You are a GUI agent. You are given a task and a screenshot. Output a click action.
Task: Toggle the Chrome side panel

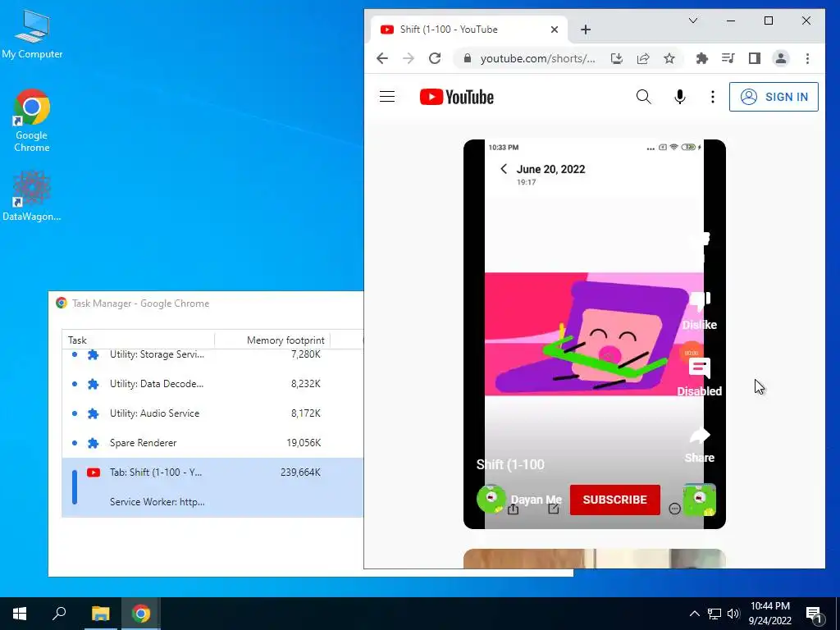(755, 58)
